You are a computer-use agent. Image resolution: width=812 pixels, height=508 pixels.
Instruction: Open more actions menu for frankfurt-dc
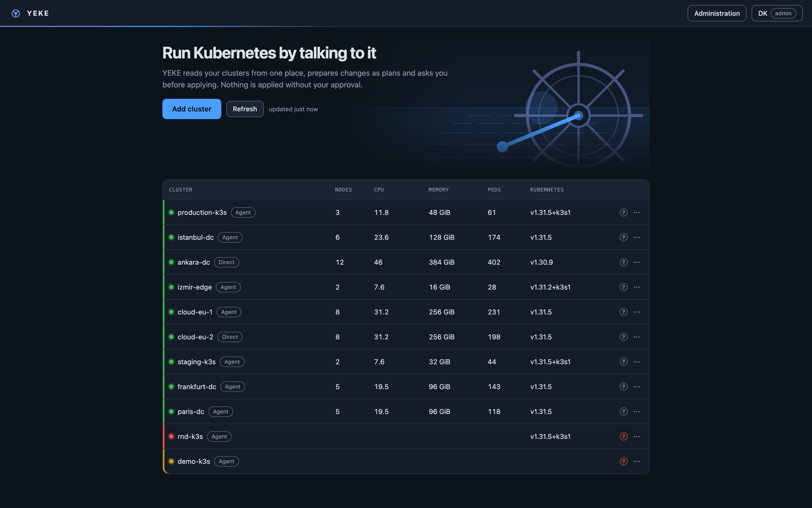636,386
